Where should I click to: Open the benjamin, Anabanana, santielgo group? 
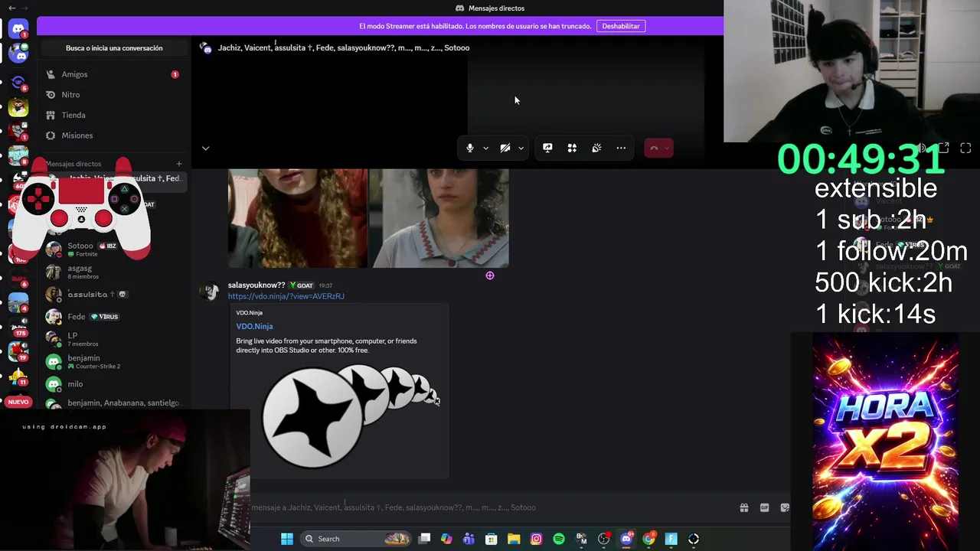tap(113, 403)
